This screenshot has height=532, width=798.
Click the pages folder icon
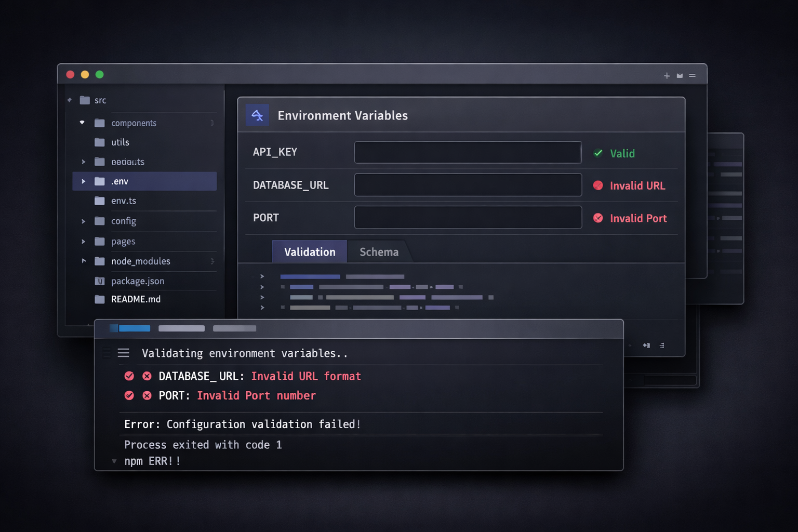(100, 241)
